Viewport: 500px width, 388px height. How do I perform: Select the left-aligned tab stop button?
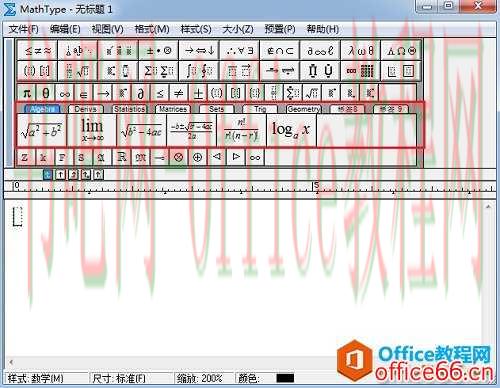tap(48, 174)
